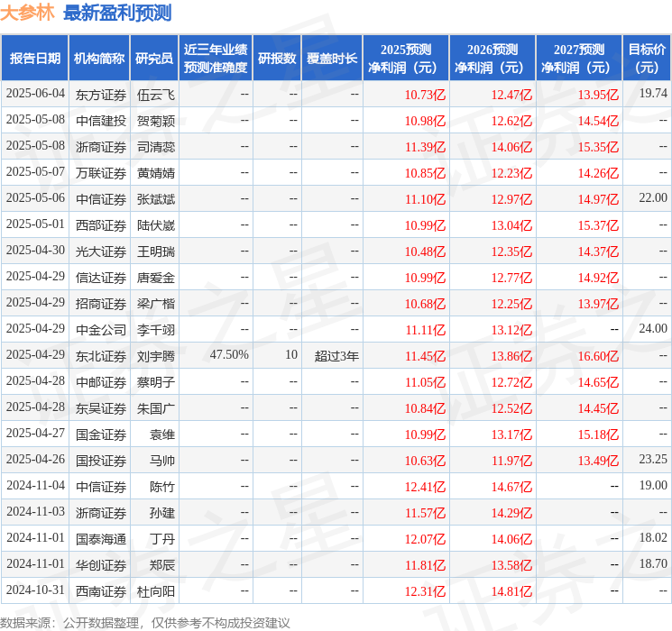This screenshot has height=631, width=672.
Task: Click the 数据来源 disclaimer footer text
Action: point(145,622)
